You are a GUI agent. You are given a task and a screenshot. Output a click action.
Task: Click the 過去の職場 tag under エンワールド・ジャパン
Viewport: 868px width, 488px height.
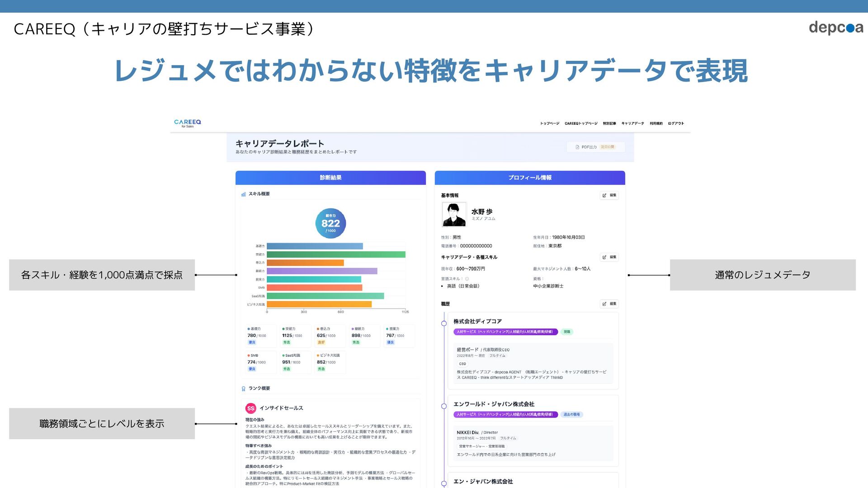tap(572, 414)
